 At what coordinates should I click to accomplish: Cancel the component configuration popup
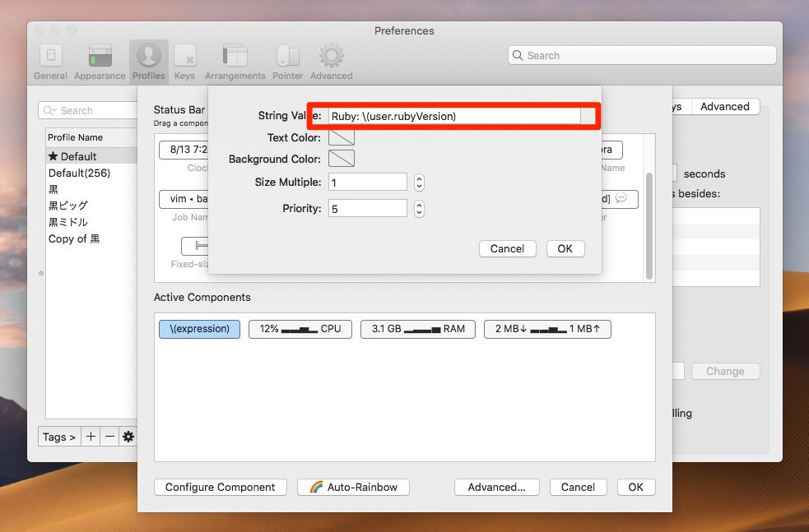click(507, 248)
